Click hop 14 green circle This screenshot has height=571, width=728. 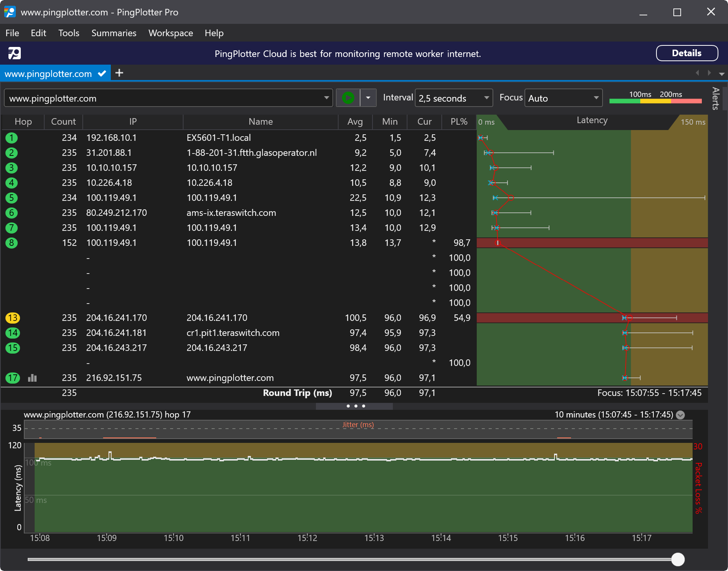[13, 333]
